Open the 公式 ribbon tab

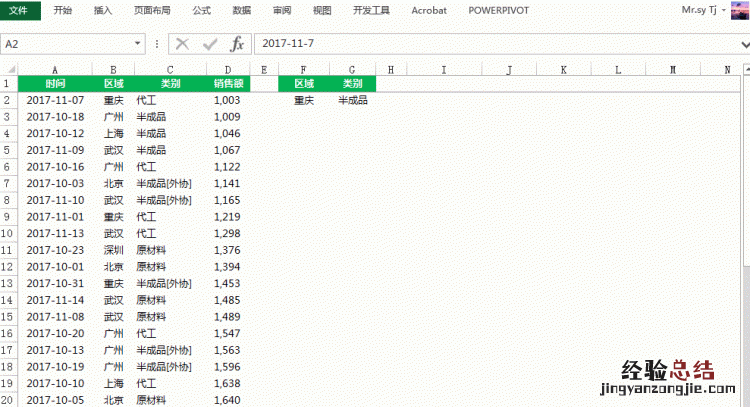[201, 10]
